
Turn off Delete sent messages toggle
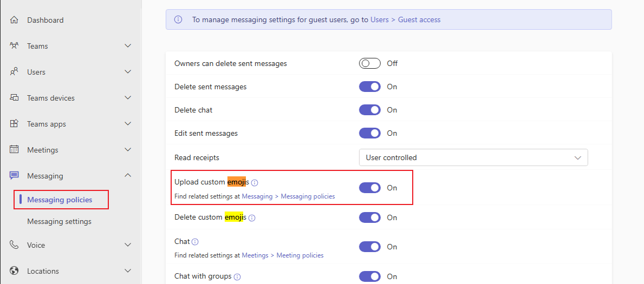pyautogui.click(x=369, y=87)
